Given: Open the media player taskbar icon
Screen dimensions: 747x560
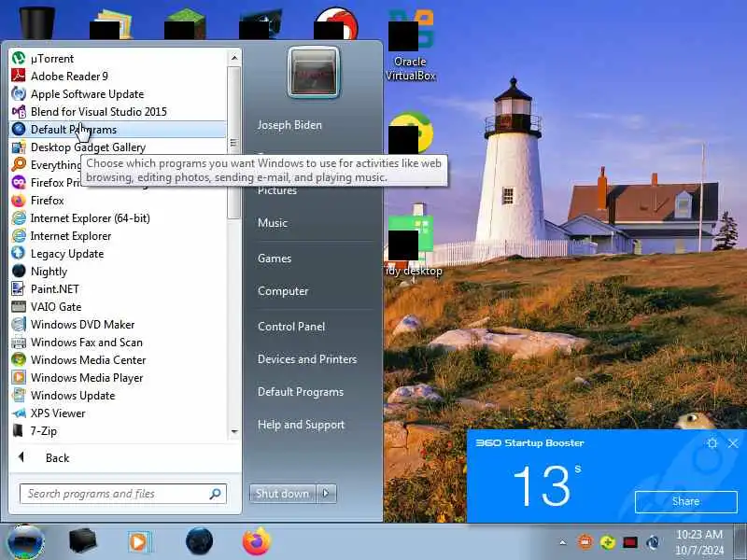Looking at the screenshot, I should click(139, 542).
